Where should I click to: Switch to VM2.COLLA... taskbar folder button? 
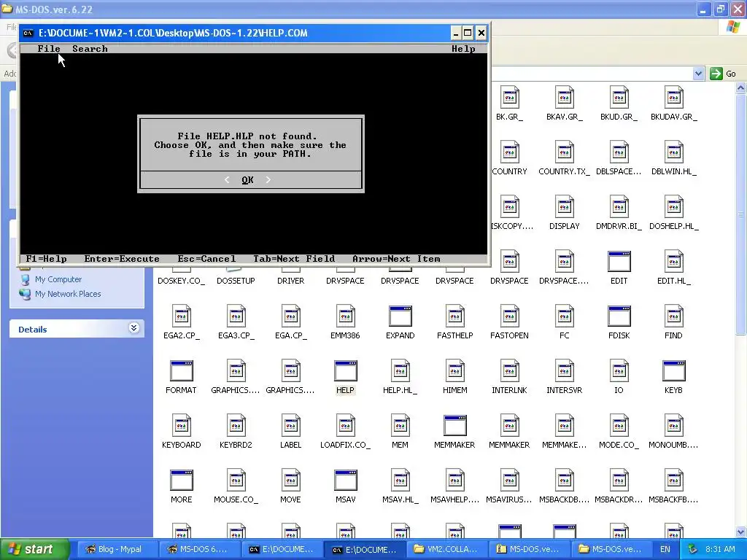click(446, 549)
